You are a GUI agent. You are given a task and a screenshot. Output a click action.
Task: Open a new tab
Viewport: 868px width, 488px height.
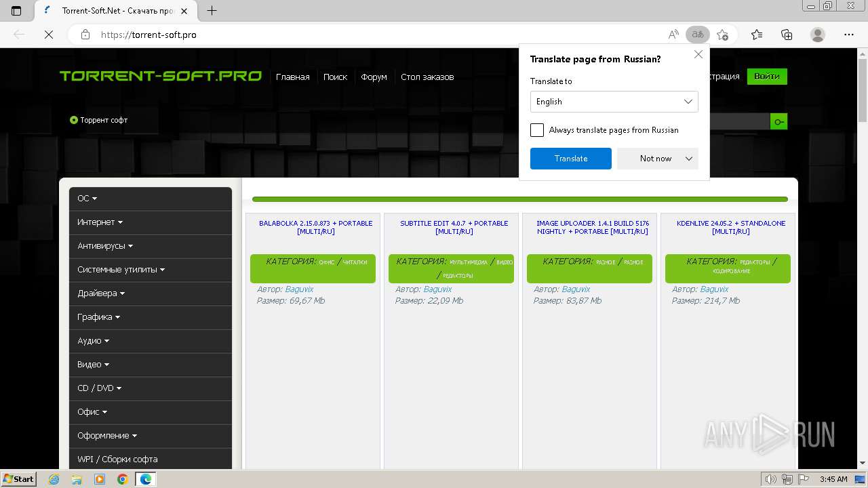coord(212,11)
